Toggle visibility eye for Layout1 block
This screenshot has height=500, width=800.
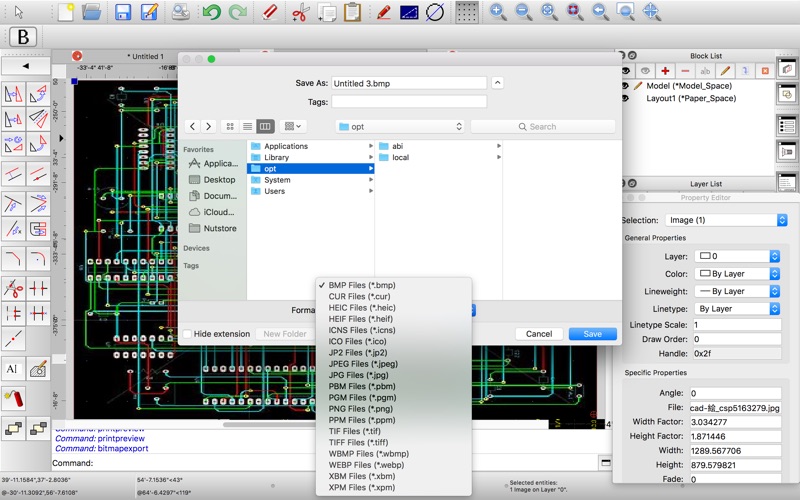pyautogui.click(x=625, y=99)
